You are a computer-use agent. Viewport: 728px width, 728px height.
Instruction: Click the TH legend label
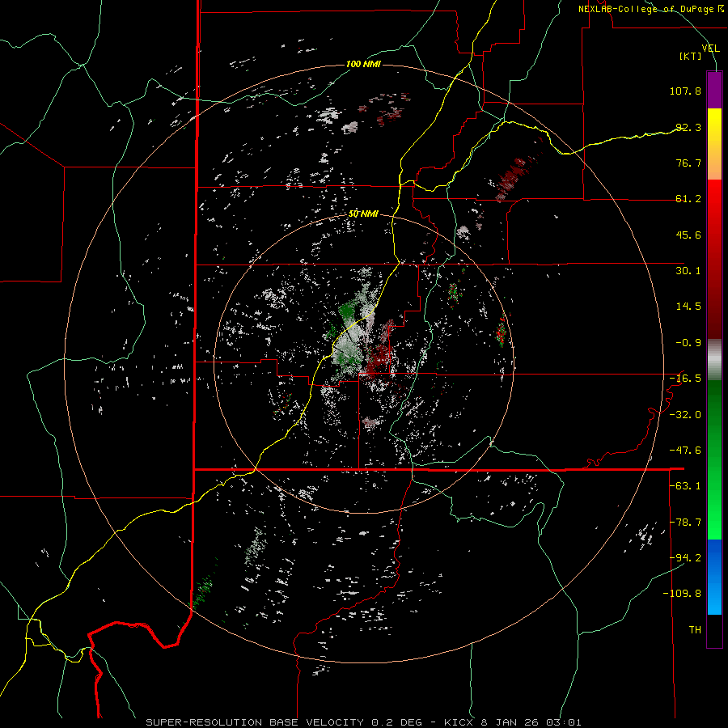click(x=695, y=630)
